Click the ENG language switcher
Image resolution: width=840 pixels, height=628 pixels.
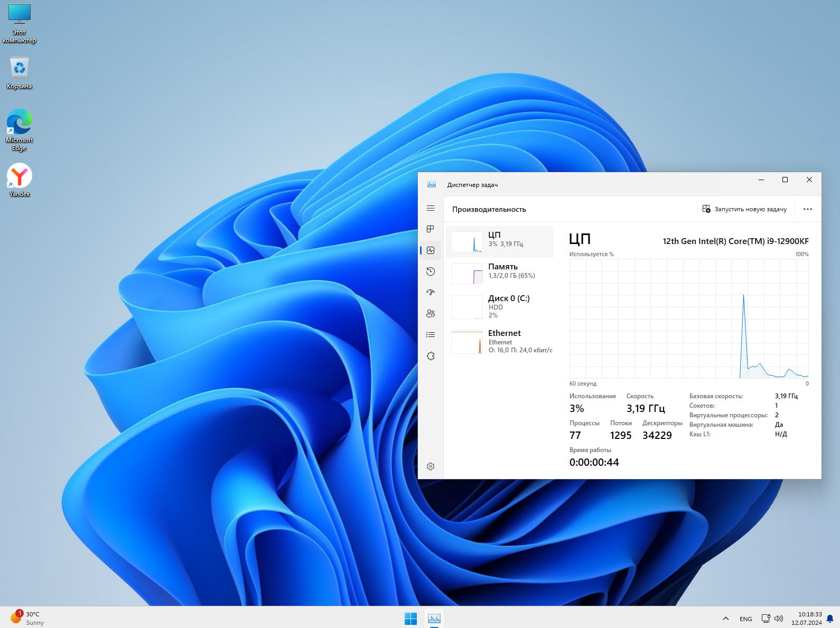click(x=745, y=618)
